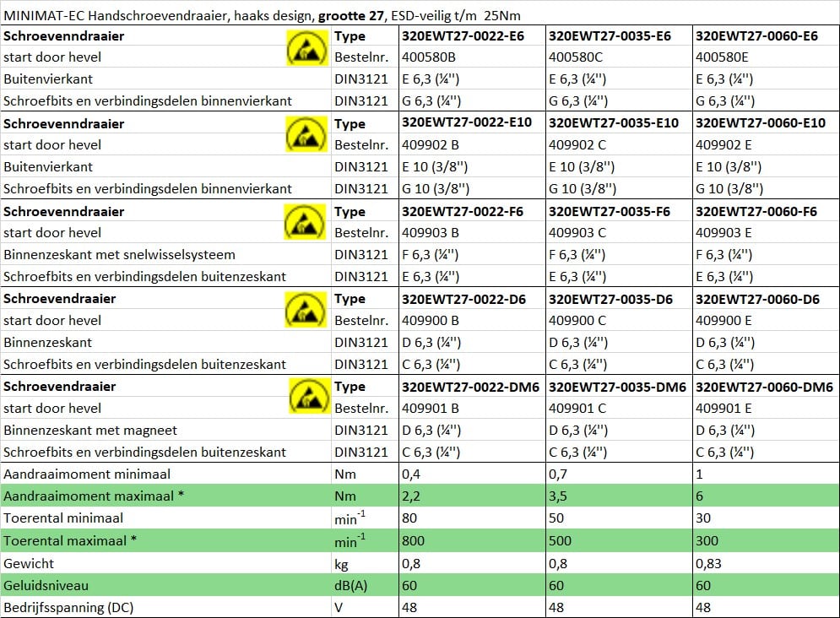Click the ESD icon in the D6 section
The height and width of the screenshot is (618, 840).
306,309
